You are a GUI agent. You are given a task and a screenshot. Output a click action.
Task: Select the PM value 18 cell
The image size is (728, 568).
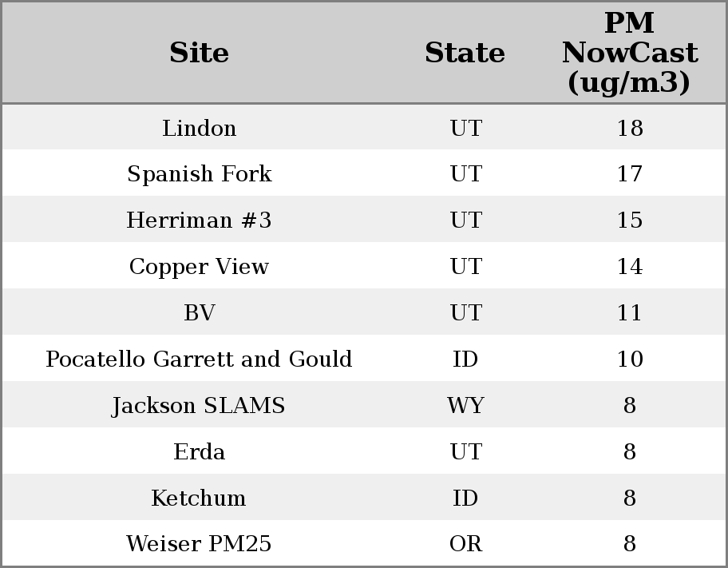629,128
